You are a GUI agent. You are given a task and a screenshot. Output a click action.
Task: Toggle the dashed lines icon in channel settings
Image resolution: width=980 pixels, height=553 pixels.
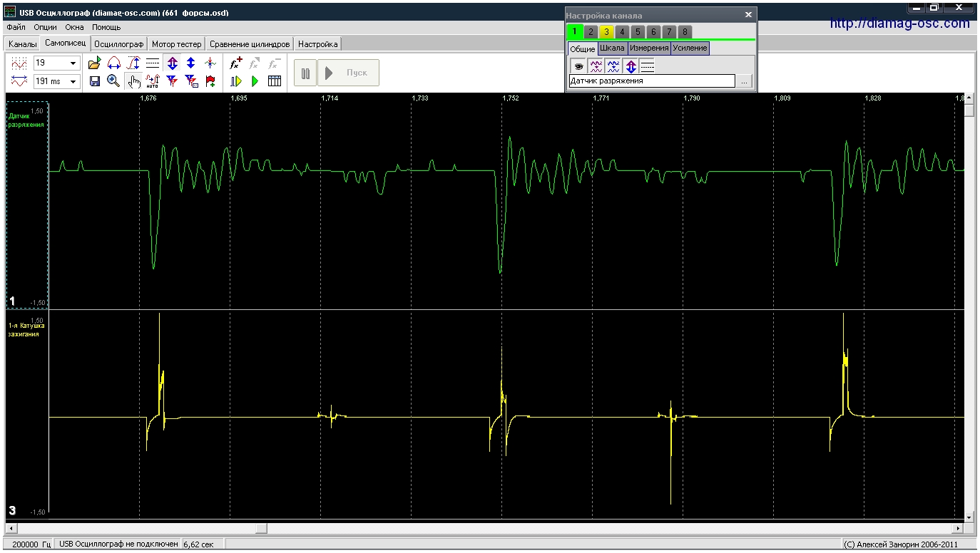tap(647, 66)
